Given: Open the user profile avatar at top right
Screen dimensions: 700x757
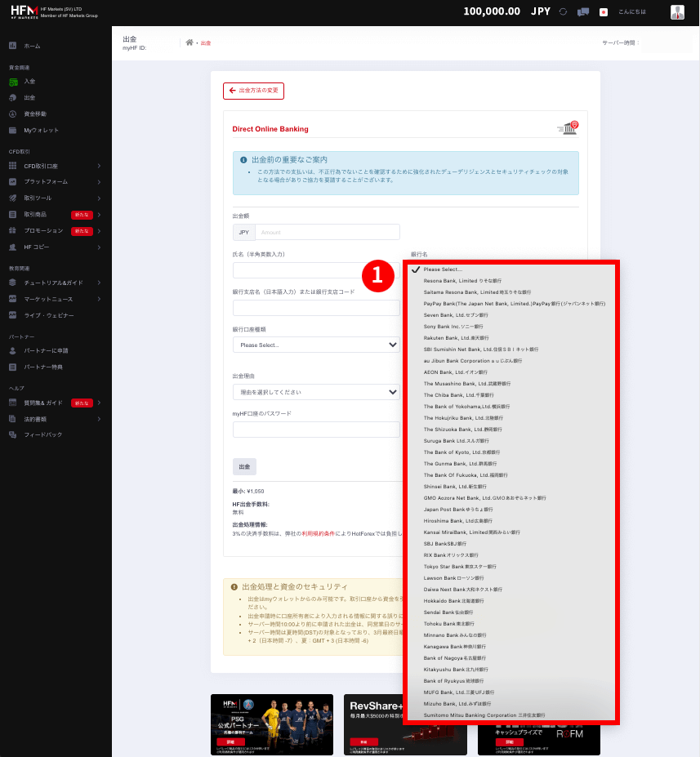Looking at the screenshot, I should click(x=677, y=11).
